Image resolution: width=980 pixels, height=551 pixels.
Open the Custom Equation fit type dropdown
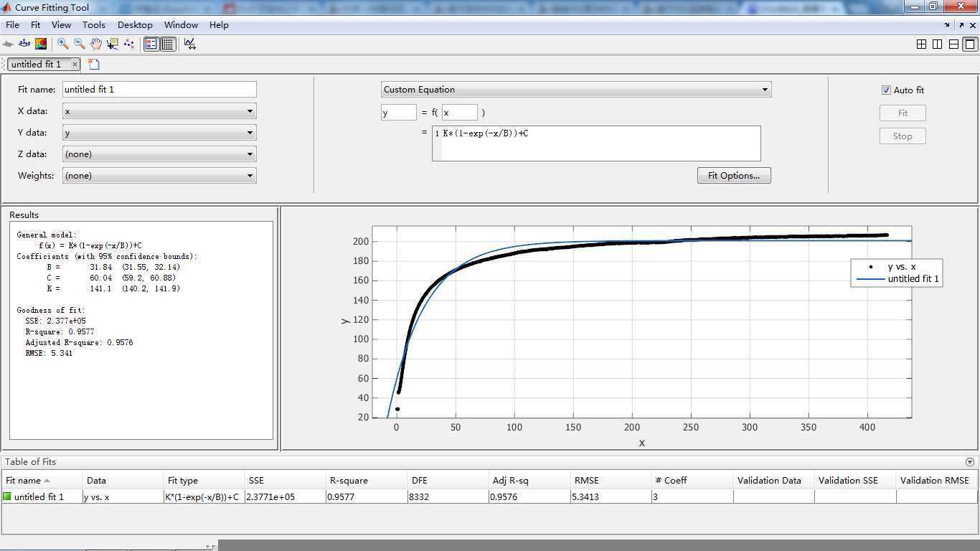click(576, 90)
